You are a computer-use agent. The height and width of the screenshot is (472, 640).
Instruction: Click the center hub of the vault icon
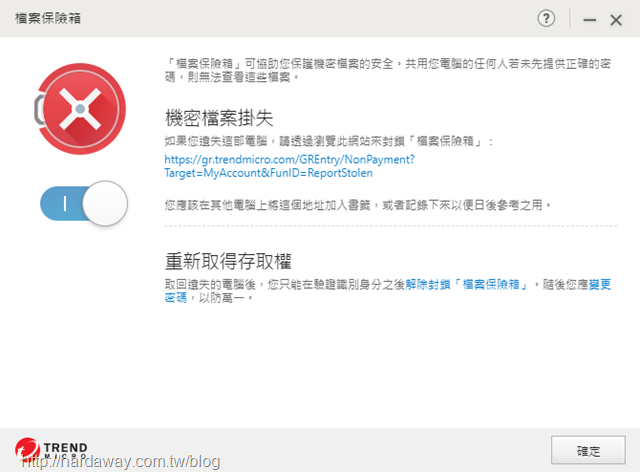click(x=80, y=109)
